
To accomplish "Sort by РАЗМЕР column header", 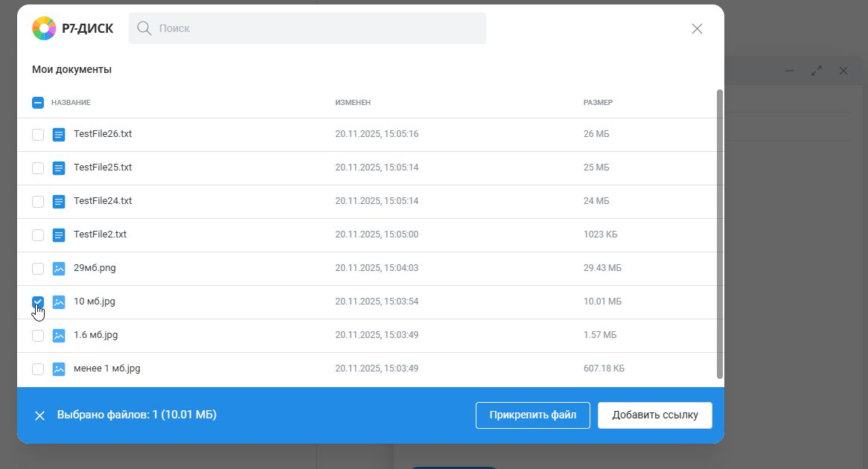I will (598, 103).
